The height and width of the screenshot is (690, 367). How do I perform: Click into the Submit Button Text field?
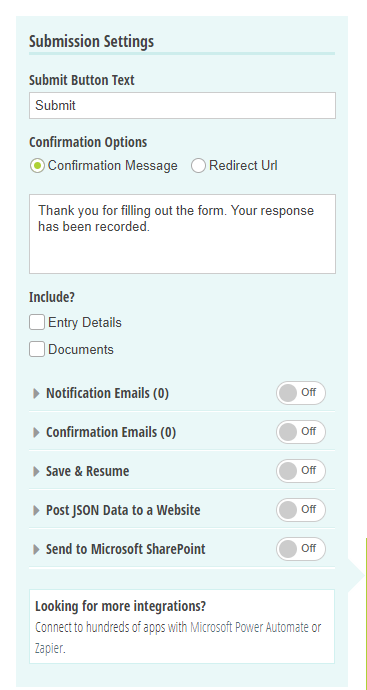(x=182, y=106)
